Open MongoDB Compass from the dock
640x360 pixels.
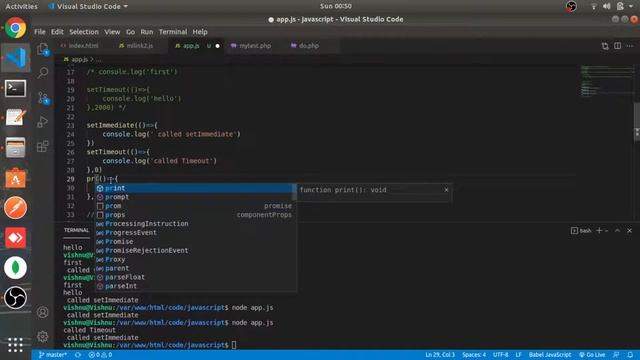click(x=16, y=268)
